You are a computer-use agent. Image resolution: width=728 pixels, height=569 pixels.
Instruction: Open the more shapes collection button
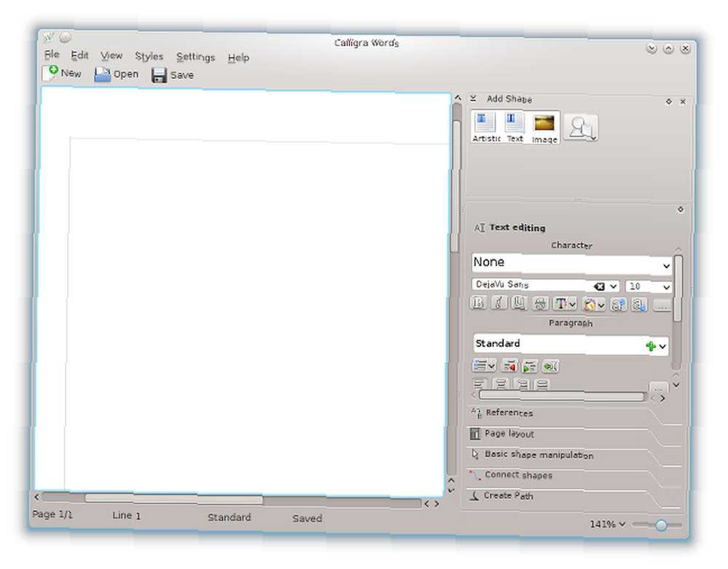(581, 127)
